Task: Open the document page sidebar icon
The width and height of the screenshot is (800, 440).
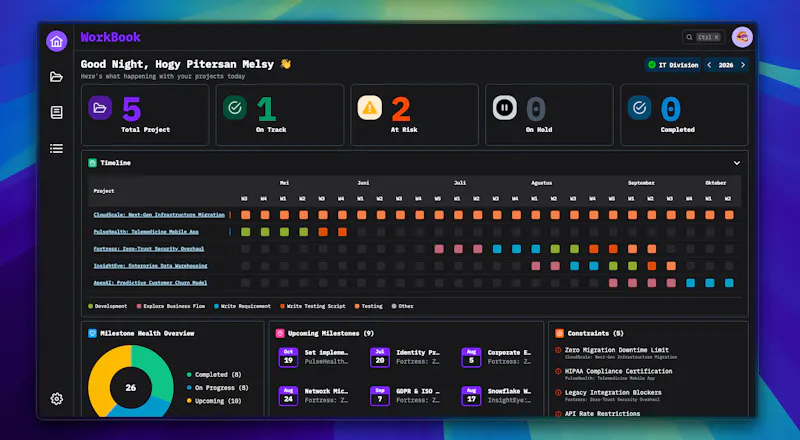Action: coord(57,112)
